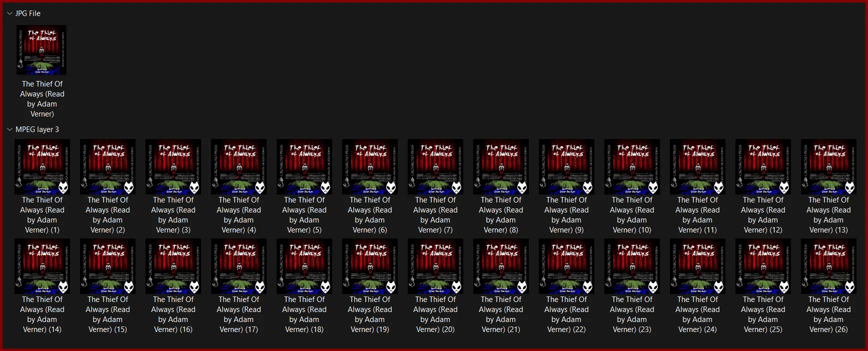This screenshot has width=868, height=351.
Task: Collapse the JPG File group chevron
Action: pos(10,13)
